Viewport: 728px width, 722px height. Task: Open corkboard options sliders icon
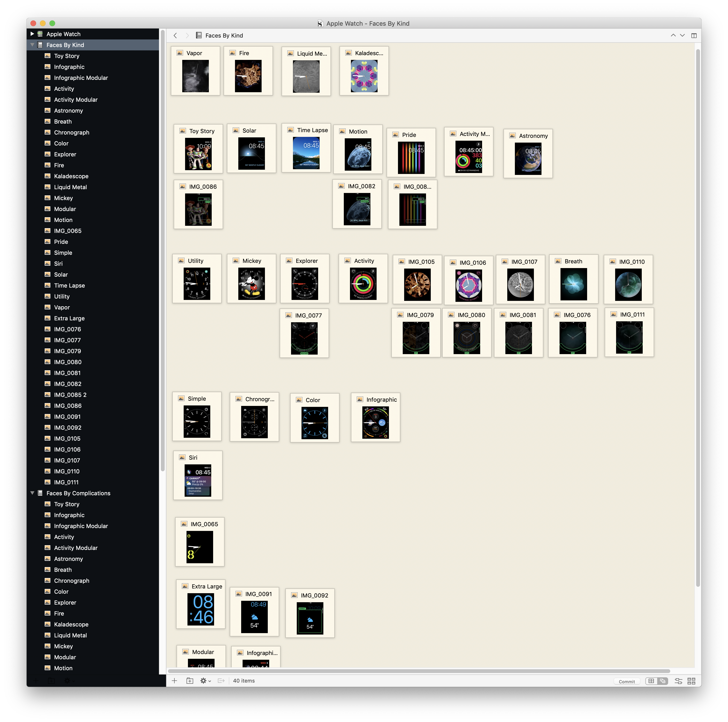pyautogui.click(x=678, y=681)
